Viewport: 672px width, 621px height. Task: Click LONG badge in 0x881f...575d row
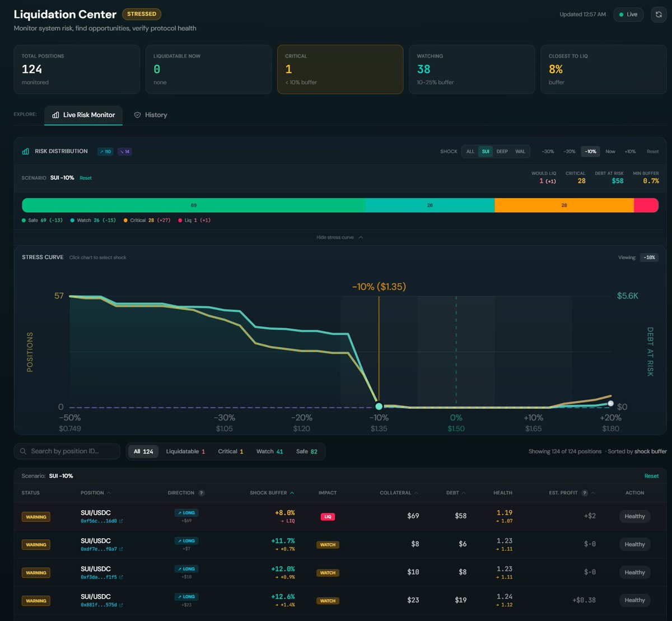[x=186, y=597]
